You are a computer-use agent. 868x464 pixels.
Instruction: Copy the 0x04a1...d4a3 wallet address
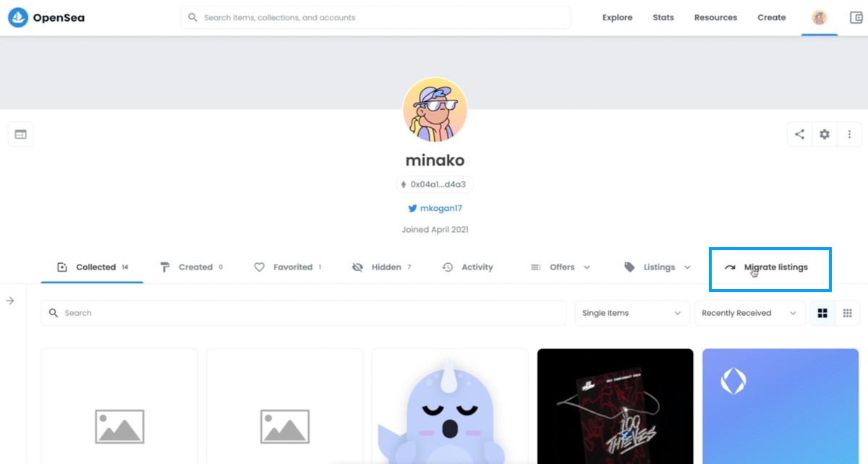click(435, 184)
